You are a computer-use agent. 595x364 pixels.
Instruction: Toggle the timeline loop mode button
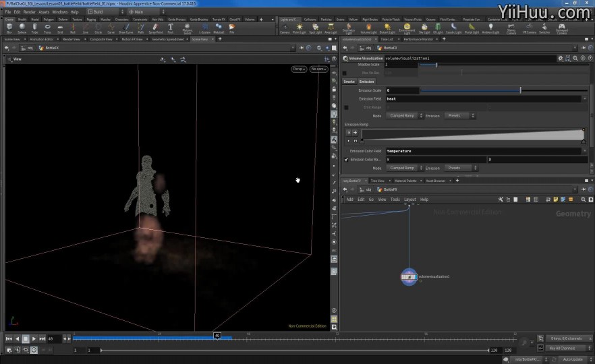click(26, 350)
